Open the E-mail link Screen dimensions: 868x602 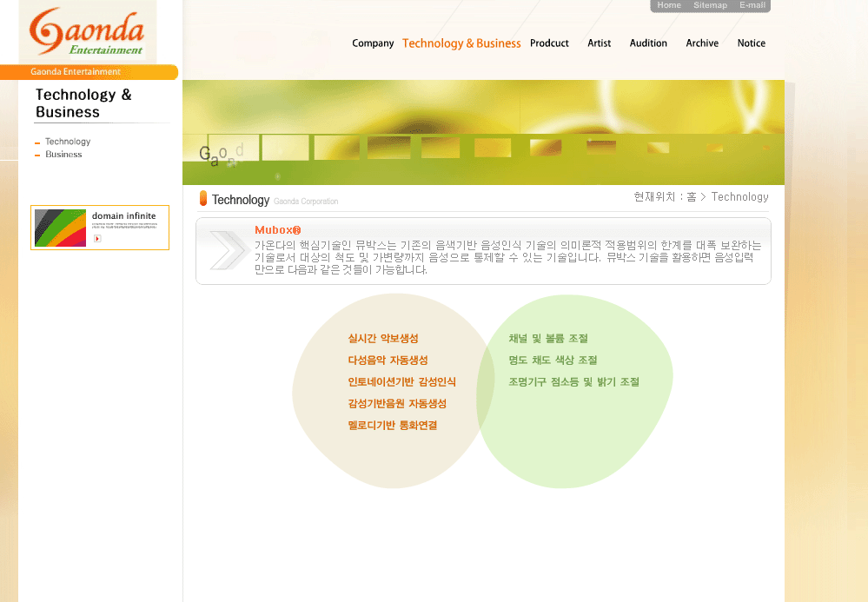[752, 5]
